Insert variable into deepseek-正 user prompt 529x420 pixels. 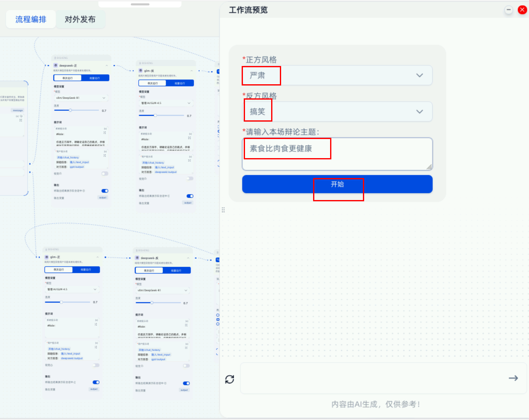(x=105, y=151)
